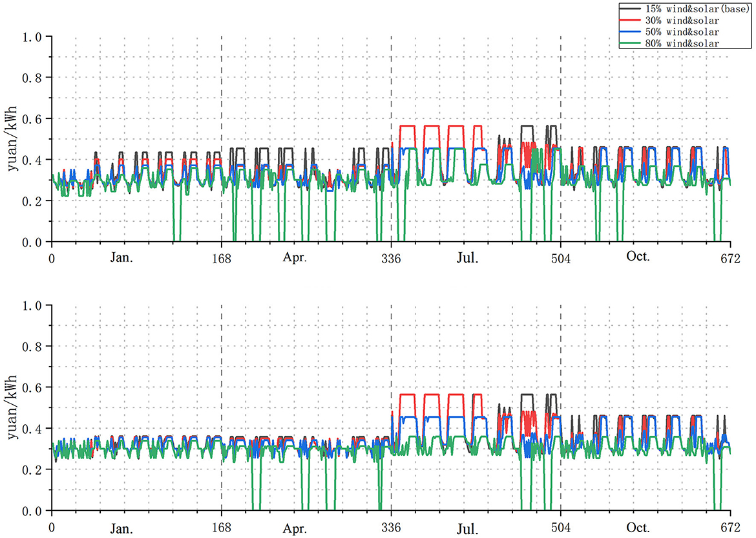The height and width of the screenshot is (538, 756).
Task: Click the legend label "15% wind&solar(base)"
Action: click(x=697, y=9)
